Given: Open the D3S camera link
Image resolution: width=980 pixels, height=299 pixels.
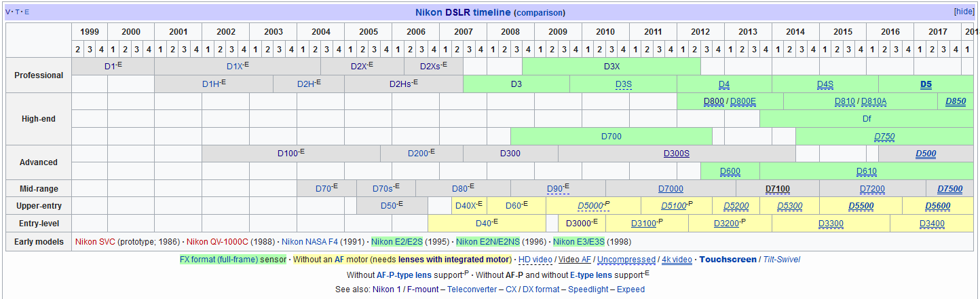Looking at the screenshot, I should pyautogui.click(x=623, y=84).
